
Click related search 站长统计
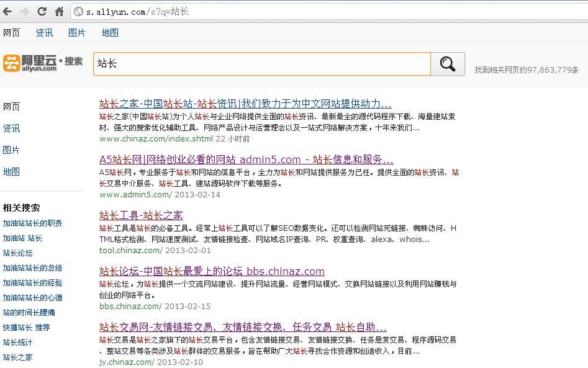click(17, 343)
